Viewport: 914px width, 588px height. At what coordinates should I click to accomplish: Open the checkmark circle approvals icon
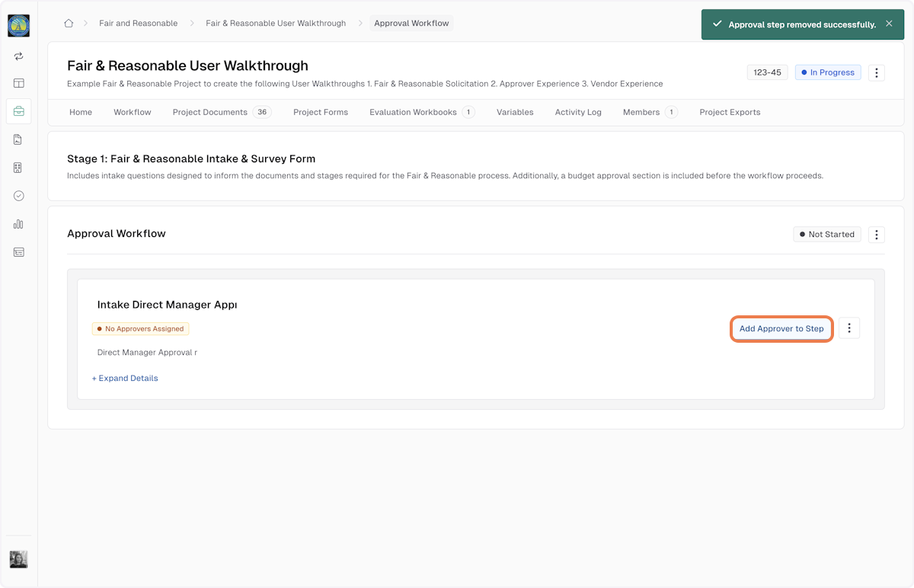(x=18, y=196)
